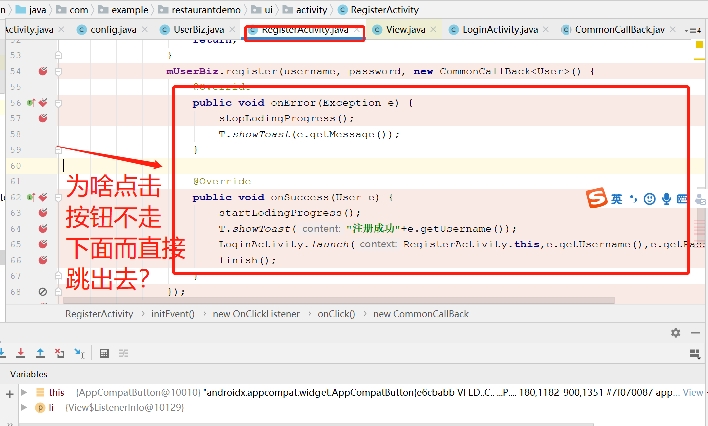
Task: Click Variables panel header
Action: [28, 374]
